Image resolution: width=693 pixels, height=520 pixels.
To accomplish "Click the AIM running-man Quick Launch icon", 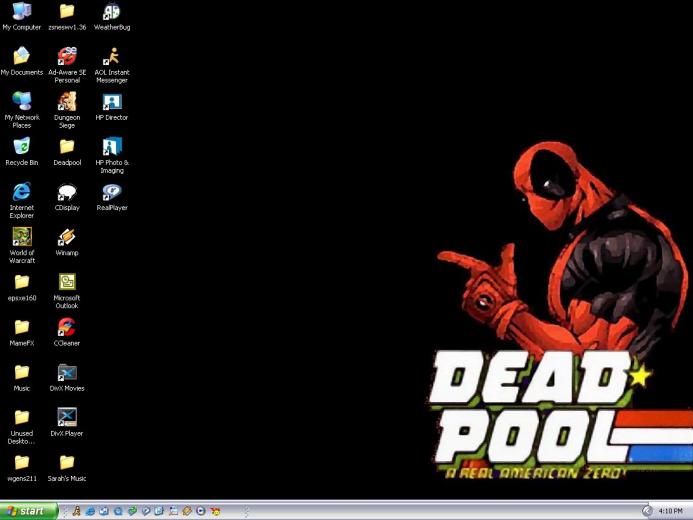I will 77,511.
